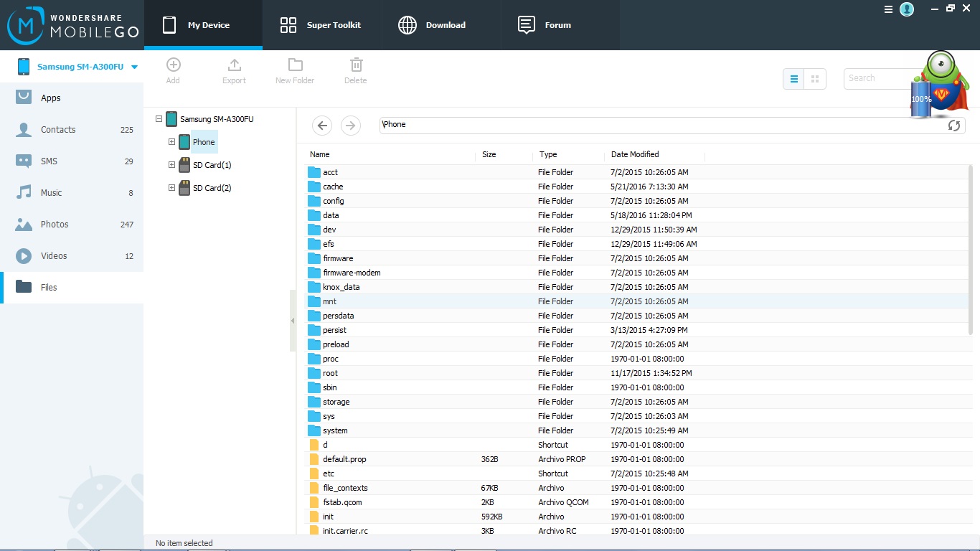
Task: Sort by the Type column header
Action: (x=548, y=154)
